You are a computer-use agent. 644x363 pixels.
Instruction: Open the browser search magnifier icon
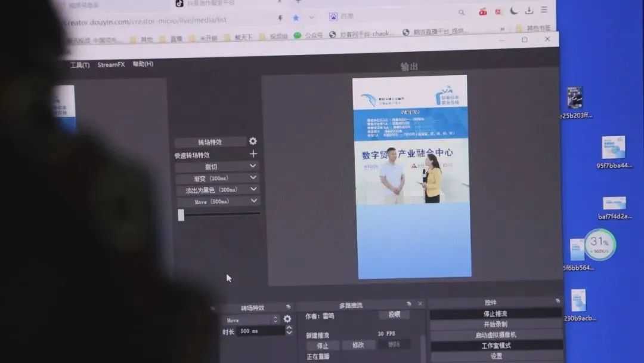pos(461,13)
